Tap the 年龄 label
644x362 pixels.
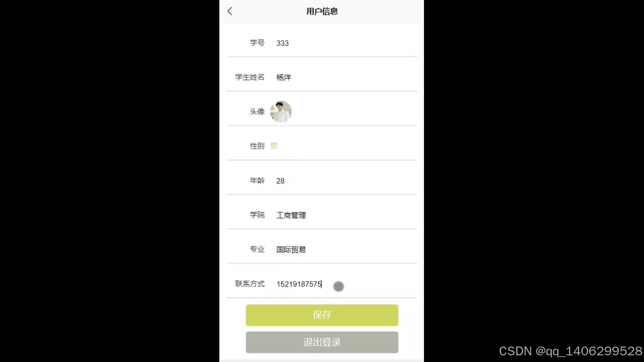click(257, 180)
